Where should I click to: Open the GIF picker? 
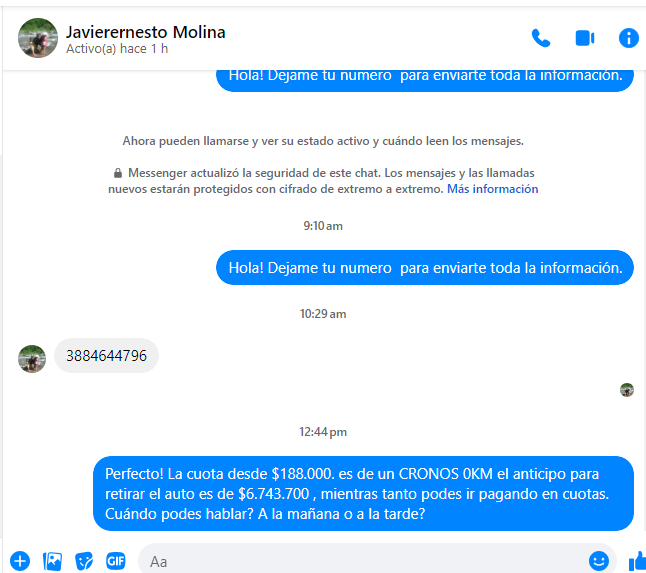coord(116,561)
